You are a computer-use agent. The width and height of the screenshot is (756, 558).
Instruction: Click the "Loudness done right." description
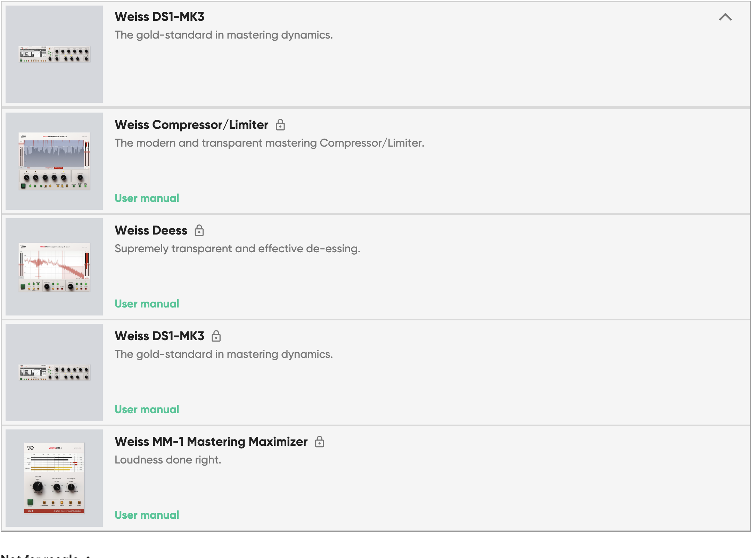point(168,460)
